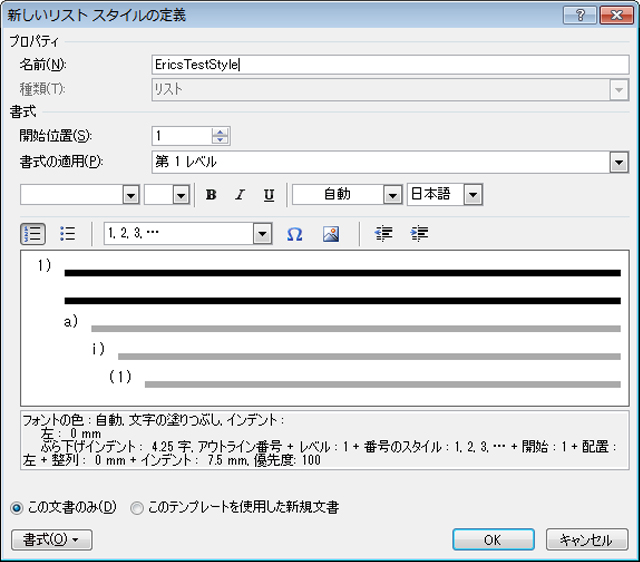Click the name field 'EricsTestStyle'

(x=390, y=65)
